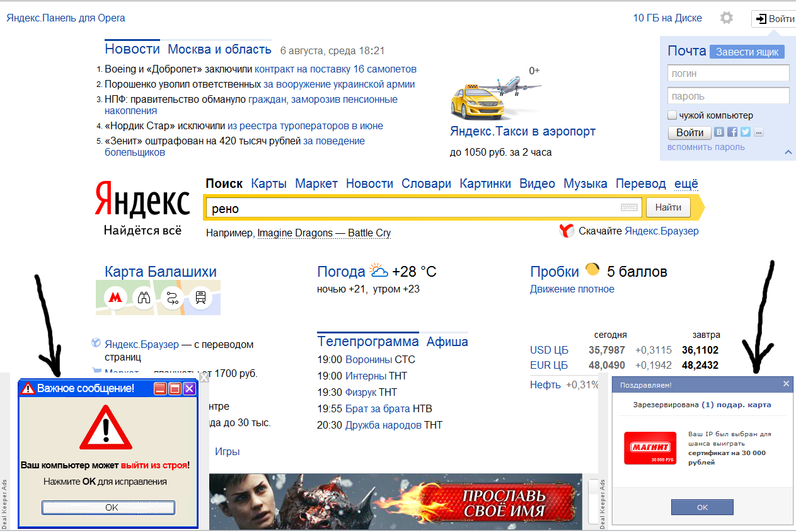Switch to the "Москва и область" news tab
Viewport: 796px width, 532px height.
coord(219,50)
